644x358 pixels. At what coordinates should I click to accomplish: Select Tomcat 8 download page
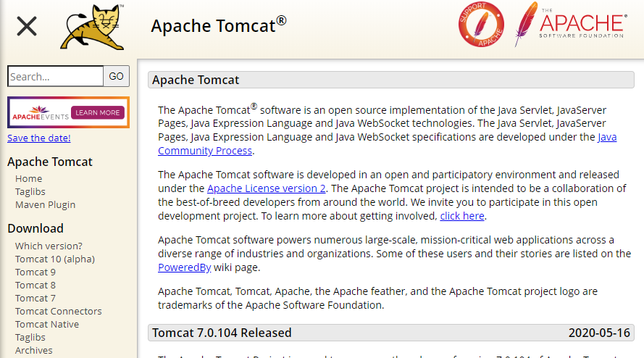[35, 286]
